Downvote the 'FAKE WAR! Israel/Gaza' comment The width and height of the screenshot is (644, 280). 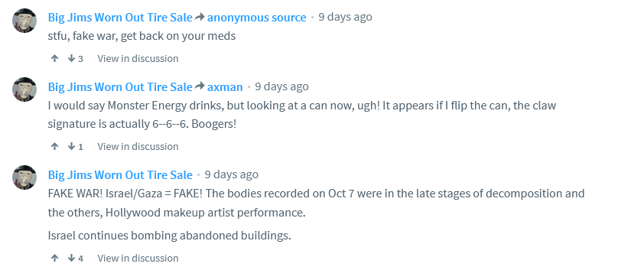(x=71, y=258)
